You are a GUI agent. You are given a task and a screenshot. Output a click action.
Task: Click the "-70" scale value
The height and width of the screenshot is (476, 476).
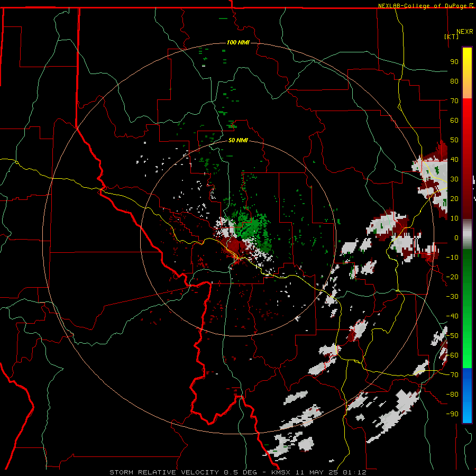(x=452, y=375)
